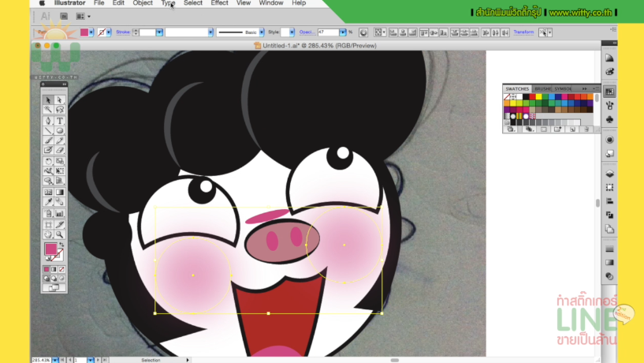Select the Line Segment tool
Viewport: 644px width, 363px height.
(48, 131)
